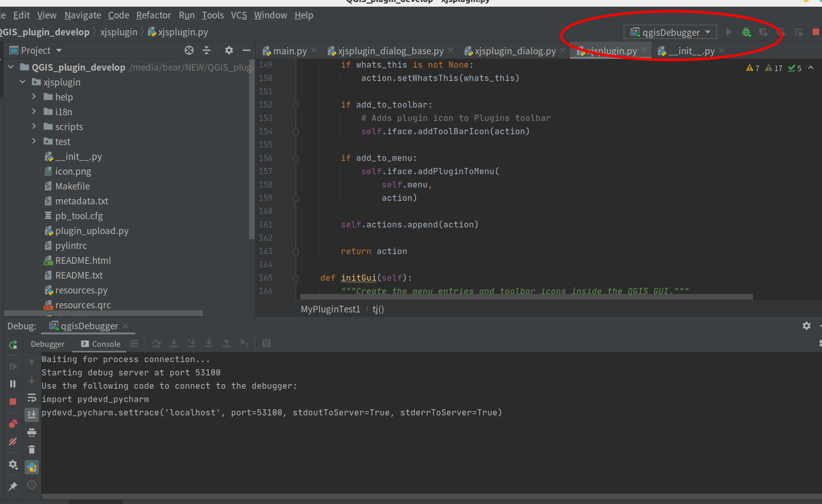Open the run-anything icon before stop button
This screenshot has width=822, height=504.
pos(798,32)
